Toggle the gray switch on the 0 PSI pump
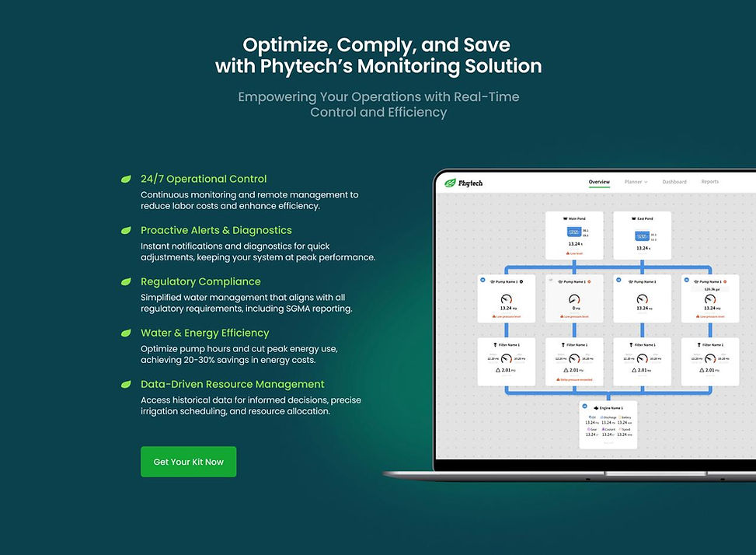Screen dimensions: 756x555 551,280
